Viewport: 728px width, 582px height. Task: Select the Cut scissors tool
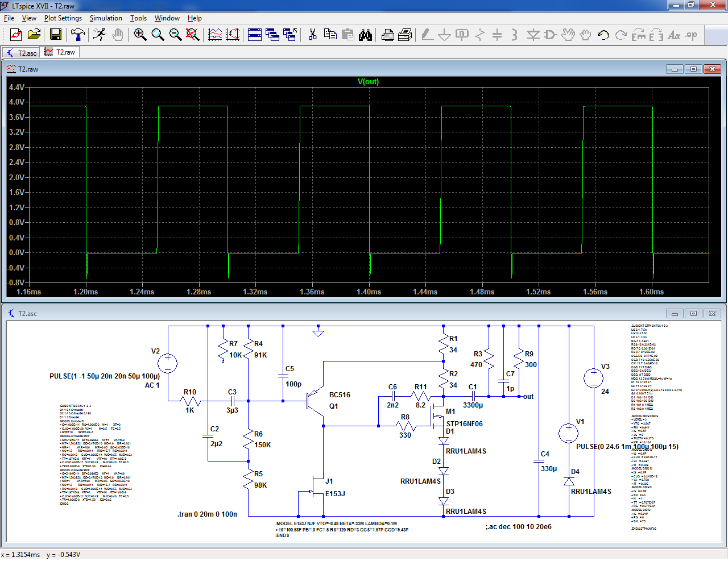click(312, 35)
